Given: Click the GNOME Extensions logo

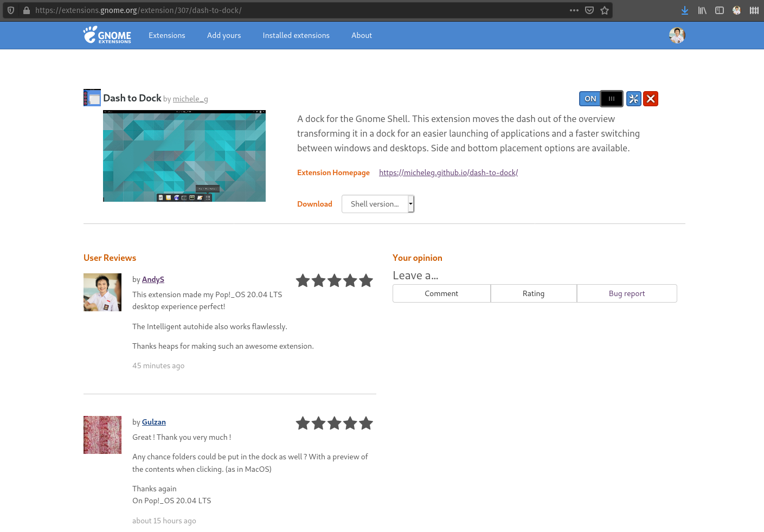Looking at the screenshot, I should click(x=107, y=35).
